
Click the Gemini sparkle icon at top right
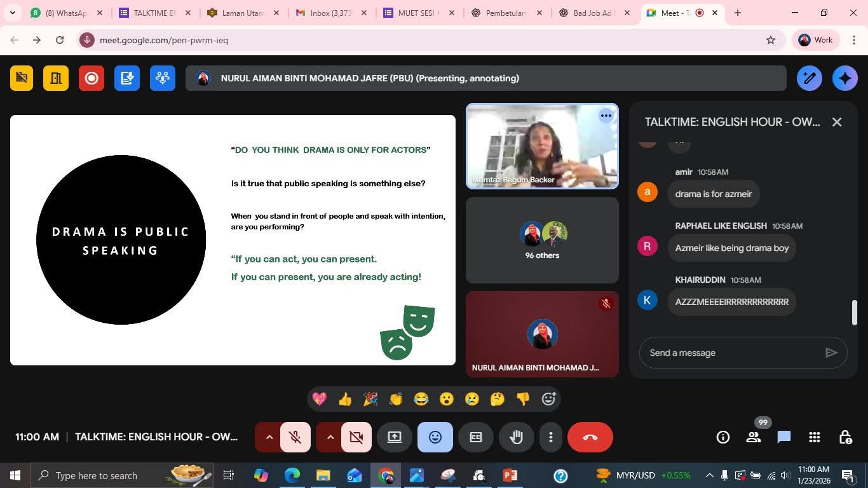(x=844, y=78)
